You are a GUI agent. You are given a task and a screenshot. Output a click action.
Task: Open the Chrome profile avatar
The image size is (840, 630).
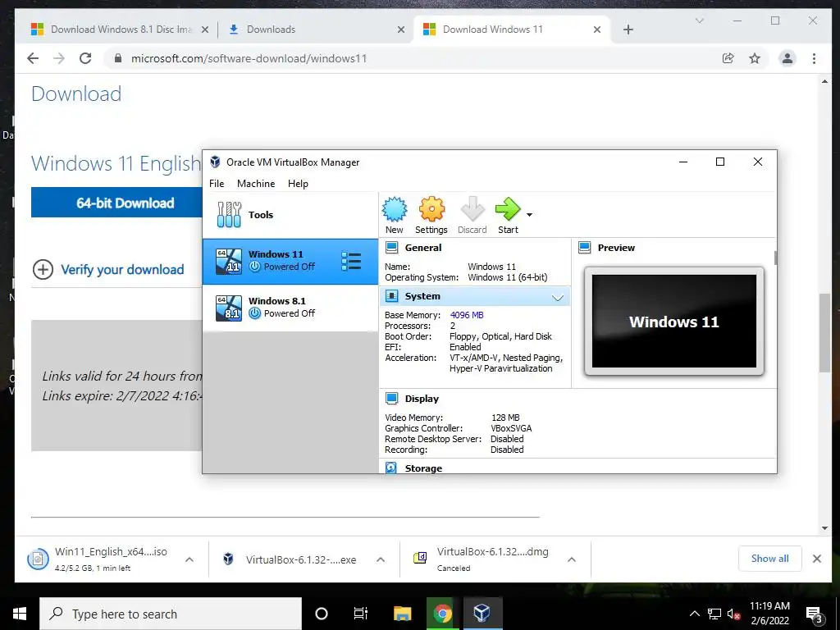click(787, 58)
